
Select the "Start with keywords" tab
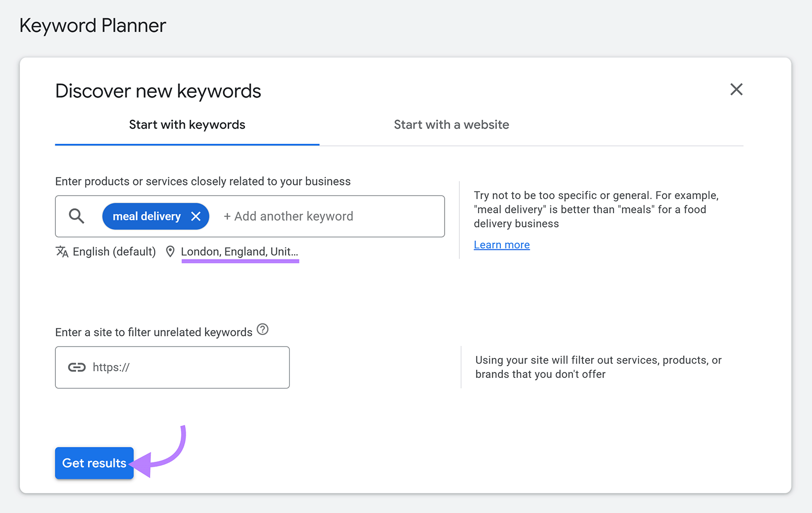coord(187,125)
